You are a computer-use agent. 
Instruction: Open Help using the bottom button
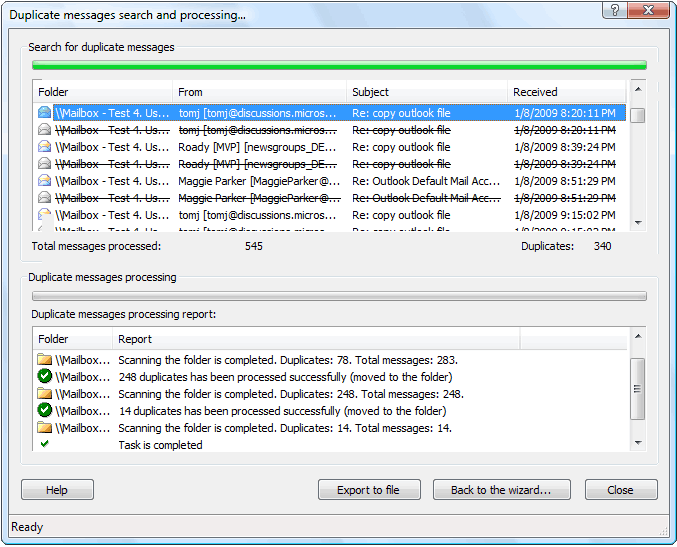tap(57, 490)
